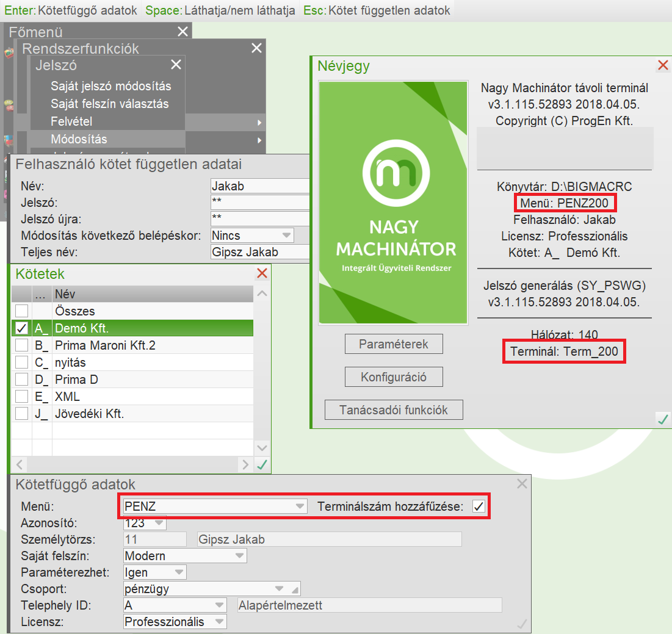Click the Nagy Machinátor logo image
This screenshot has width=672, height=634.
click(x=394, y=203)
